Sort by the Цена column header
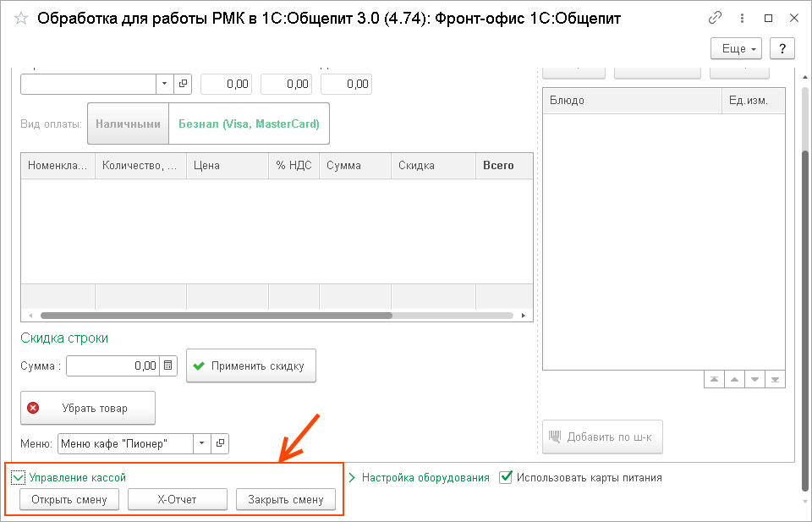Viewport: 812px width, 522px height. tap(227, 166)
